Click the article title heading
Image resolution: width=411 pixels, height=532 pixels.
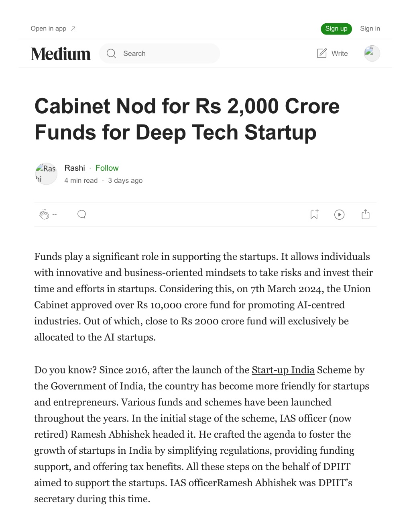pos(187,119)
